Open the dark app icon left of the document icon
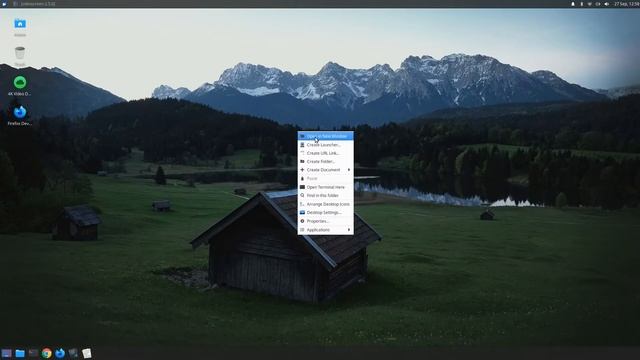The width and height of the screenshot is (640, 360). (73, 353)
